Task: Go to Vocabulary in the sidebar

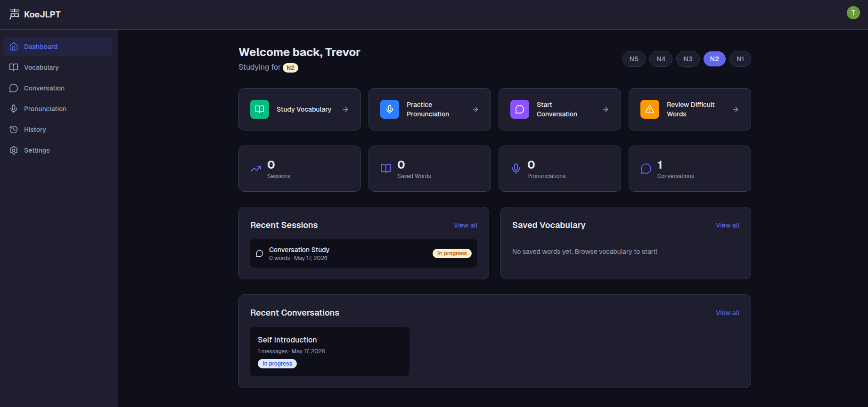Action: click(57, 67)
